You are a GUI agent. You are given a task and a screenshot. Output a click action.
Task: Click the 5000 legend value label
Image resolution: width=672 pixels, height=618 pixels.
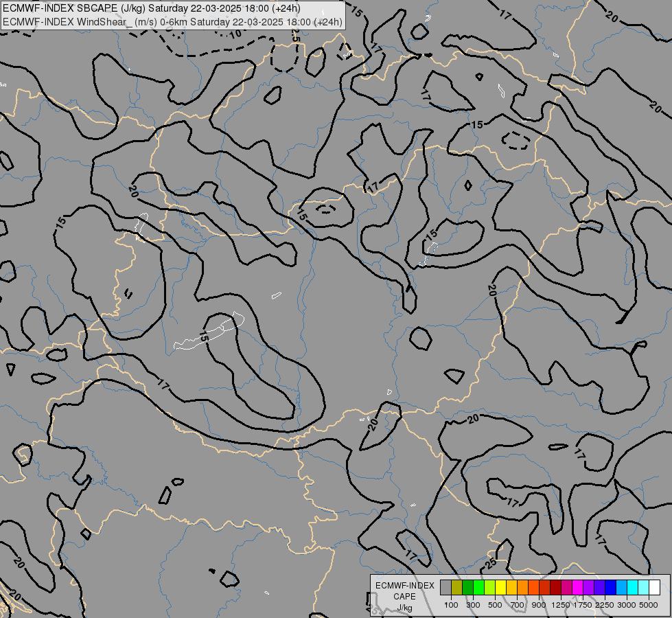[649, 605]
